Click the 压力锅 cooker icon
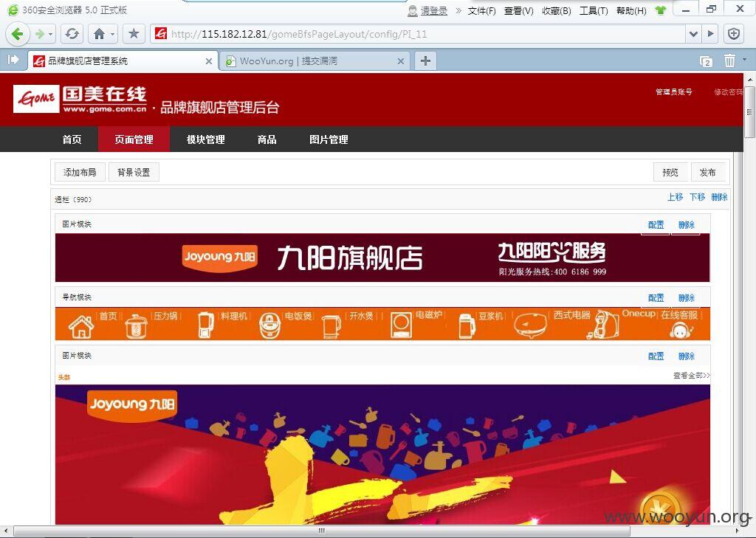 coord(136,326)
